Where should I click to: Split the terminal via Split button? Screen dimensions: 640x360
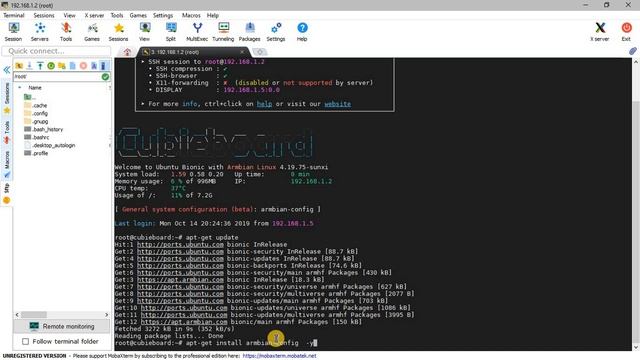coord(171,32)
